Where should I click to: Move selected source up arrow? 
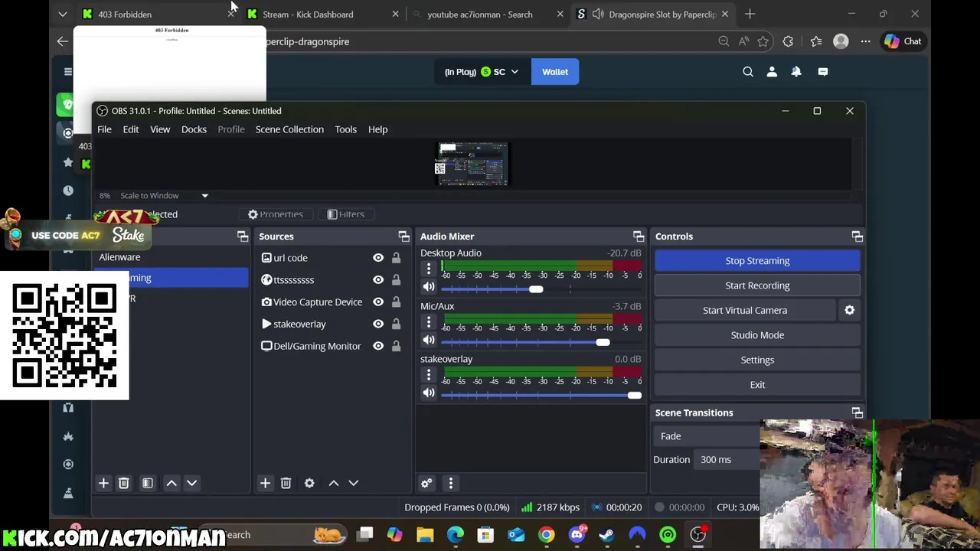click(334, 483)
